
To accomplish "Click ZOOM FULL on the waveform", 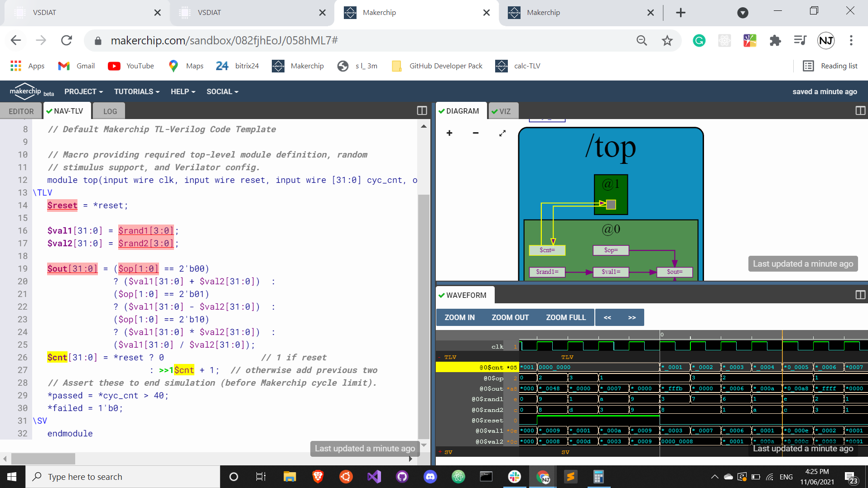I will tap(566, 317).
